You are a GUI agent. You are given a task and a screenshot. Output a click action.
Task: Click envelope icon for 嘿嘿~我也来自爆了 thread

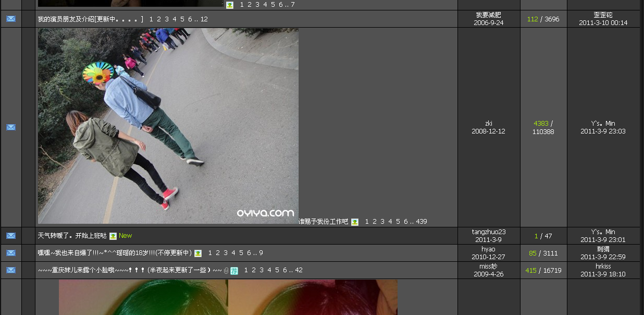(10, 253)
